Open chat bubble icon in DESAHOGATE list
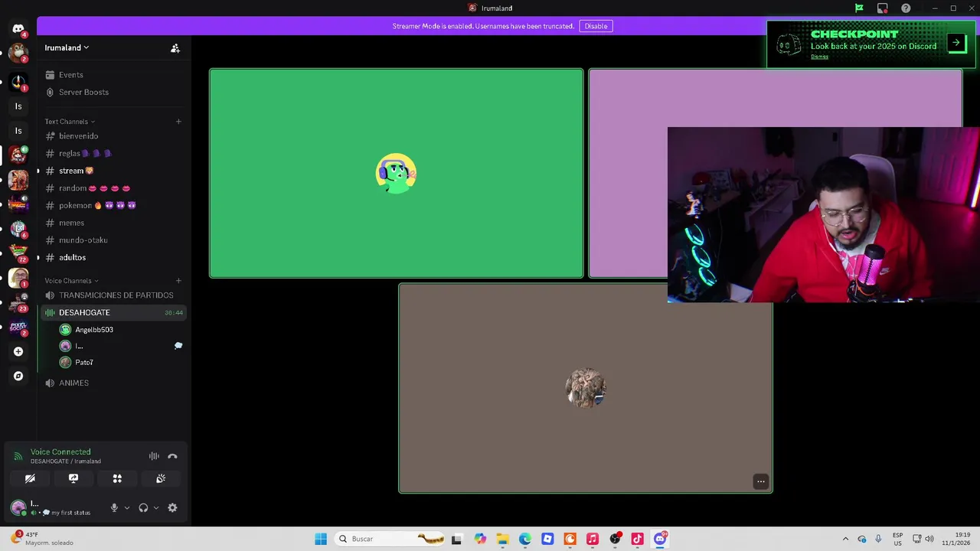 178,346
